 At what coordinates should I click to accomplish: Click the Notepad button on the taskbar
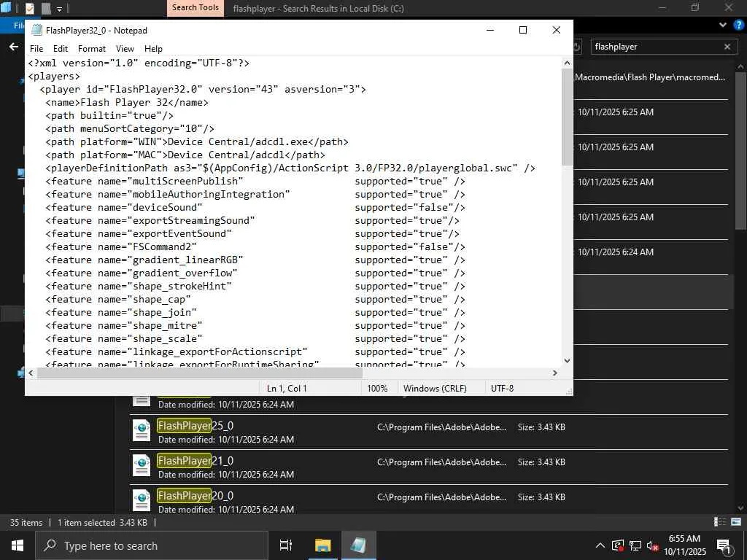(x=358, y=545)
